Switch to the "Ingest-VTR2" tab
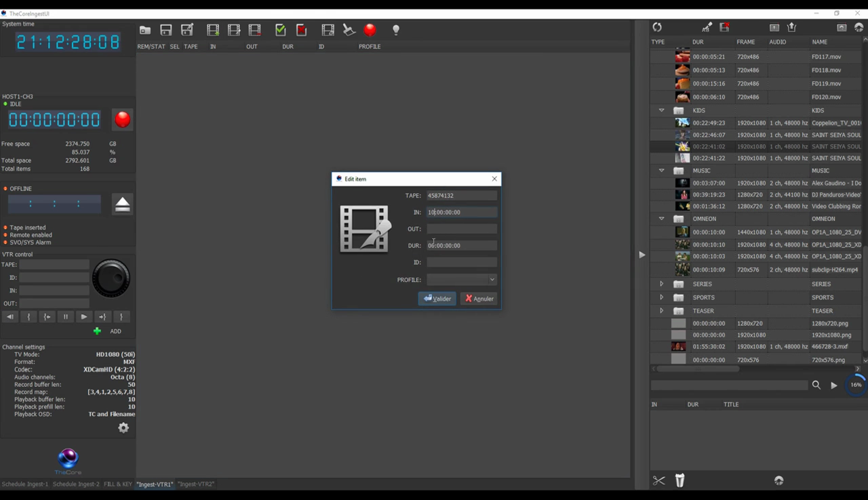The width and height of the screenshot is (868, 500). [197, 484]
